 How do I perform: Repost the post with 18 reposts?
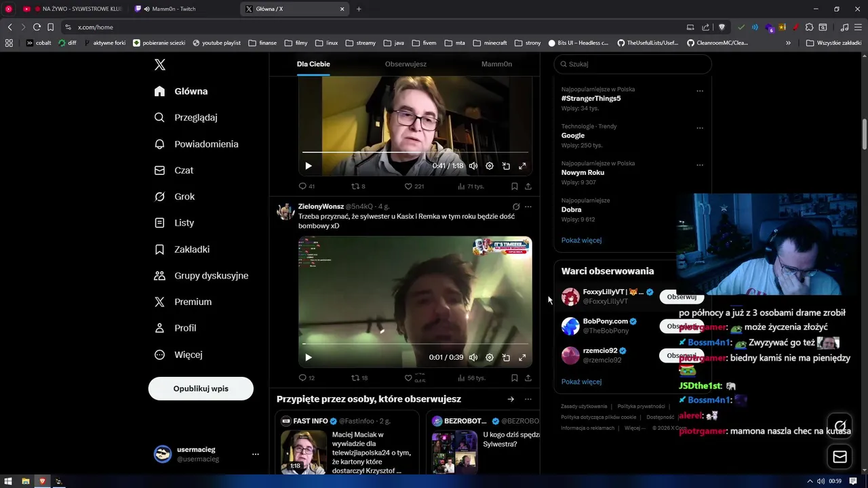359,378
